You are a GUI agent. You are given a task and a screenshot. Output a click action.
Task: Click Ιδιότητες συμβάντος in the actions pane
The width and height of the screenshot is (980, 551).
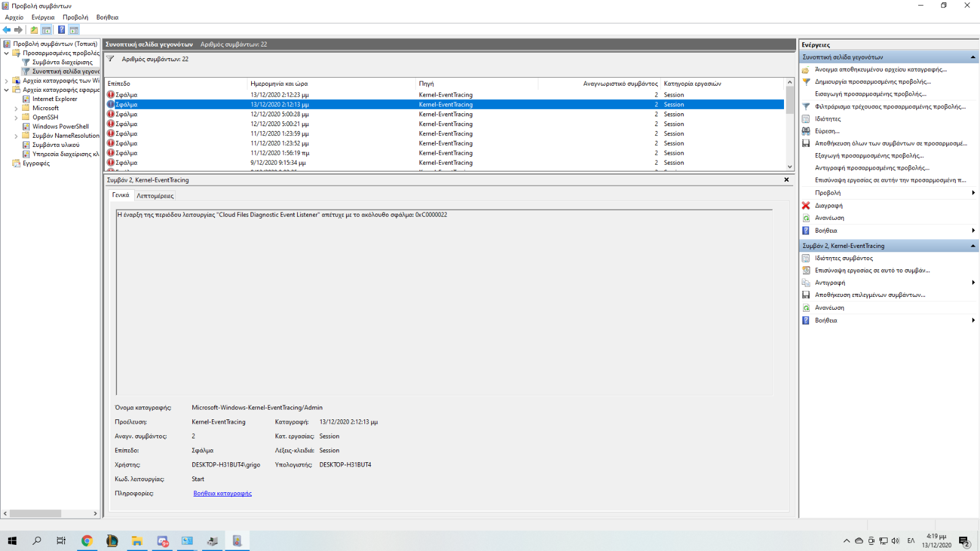tap(843, 258)
